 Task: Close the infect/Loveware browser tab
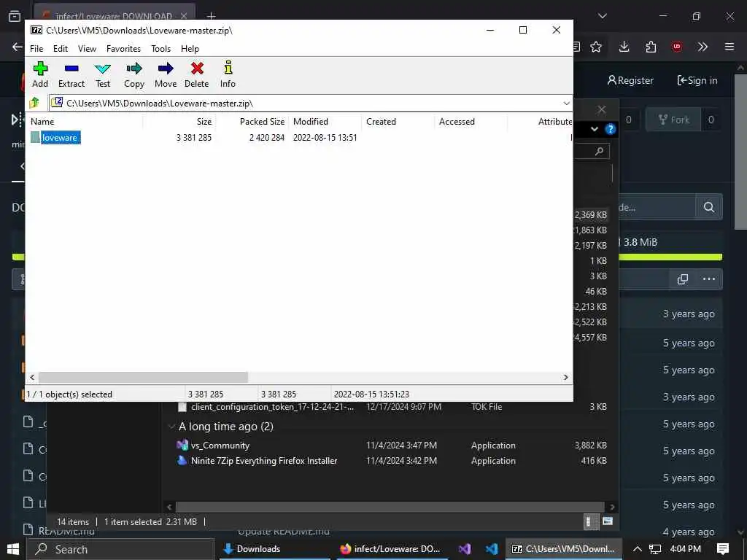point(184,16)
